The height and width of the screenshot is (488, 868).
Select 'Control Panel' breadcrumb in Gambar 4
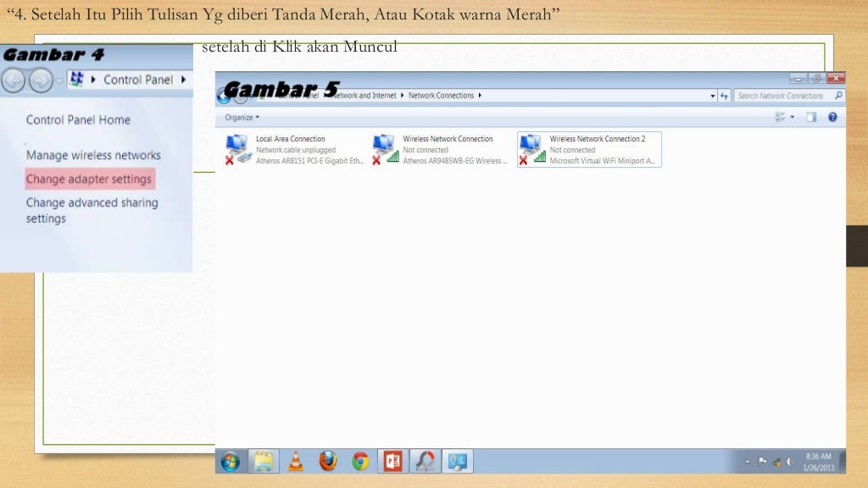click(x=138, y=80)
